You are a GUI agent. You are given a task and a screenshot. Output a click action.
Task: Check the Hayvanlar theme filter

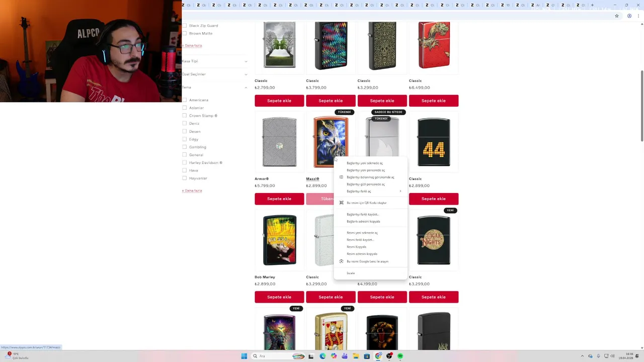[185, 178]
